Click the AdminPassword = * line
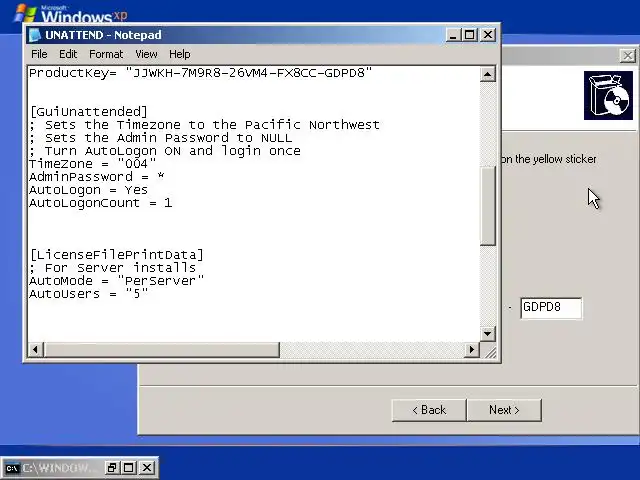Viewport: 640px width, 480px height. tap(97, 177)
